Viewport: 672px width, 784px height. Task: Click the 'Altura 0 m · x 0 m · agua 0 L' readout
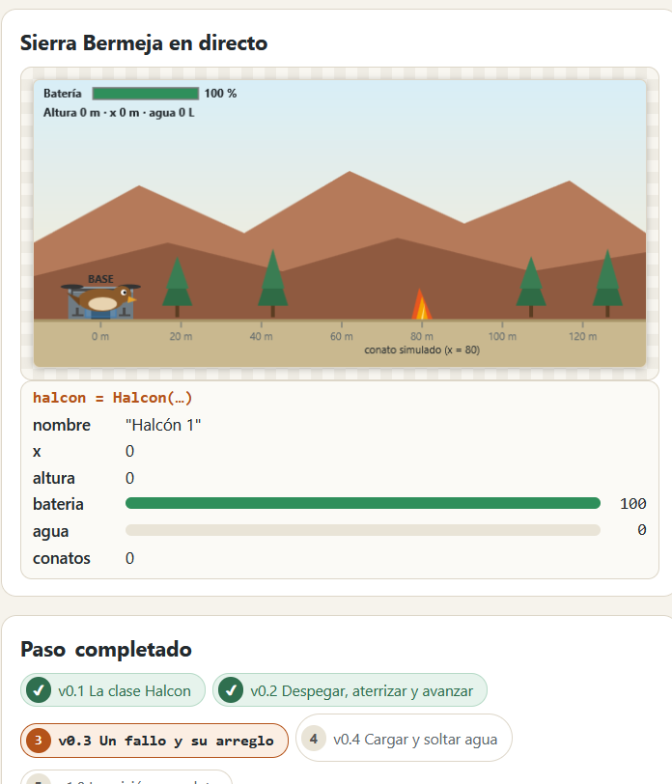pyautogui.click(x=119, y=113)
